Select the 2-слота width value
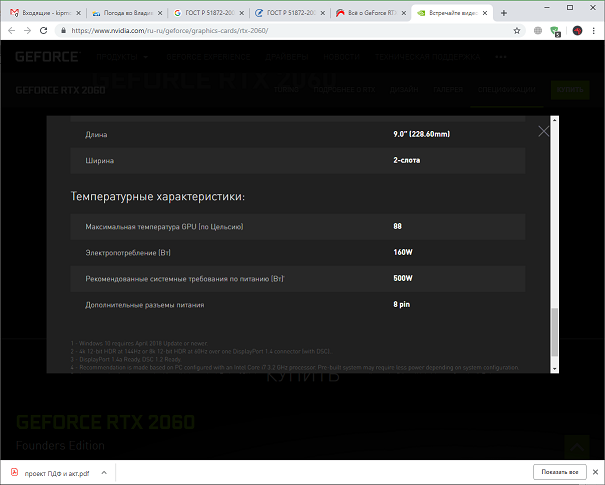Screen dimensions: 605x485 pyautogui.click(x=407, y=160)
